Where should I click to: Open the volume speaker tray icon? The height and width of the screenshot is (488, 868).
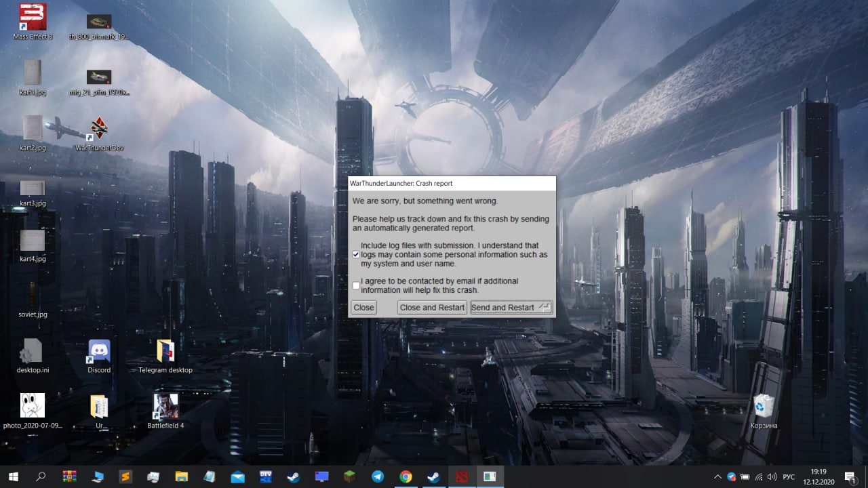(772, 476)
